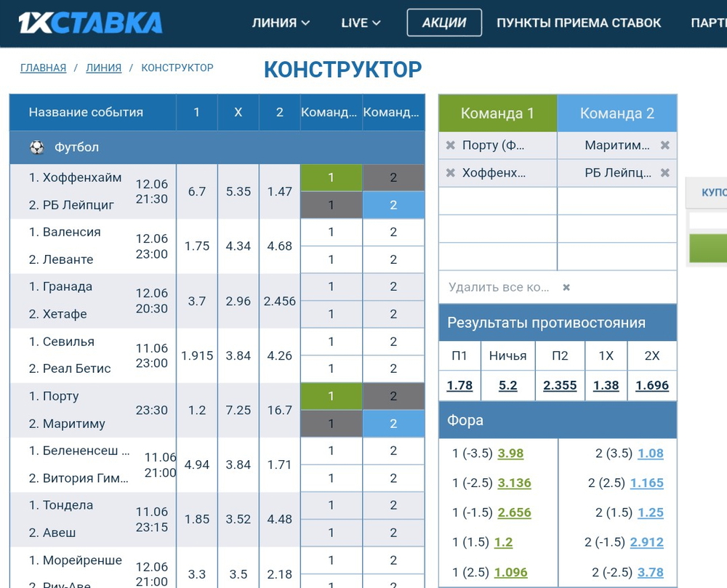Open the ГЛАВНАЯ breadcrumb link
The width and height of the screenshot is (727, 588).
click(x=42, y=67)
